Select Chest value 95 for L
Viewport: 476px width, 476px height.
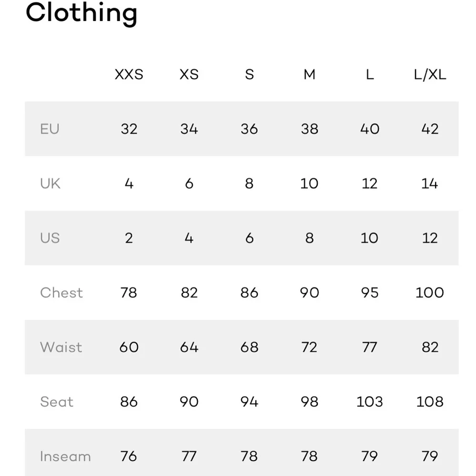coord(369,293)
